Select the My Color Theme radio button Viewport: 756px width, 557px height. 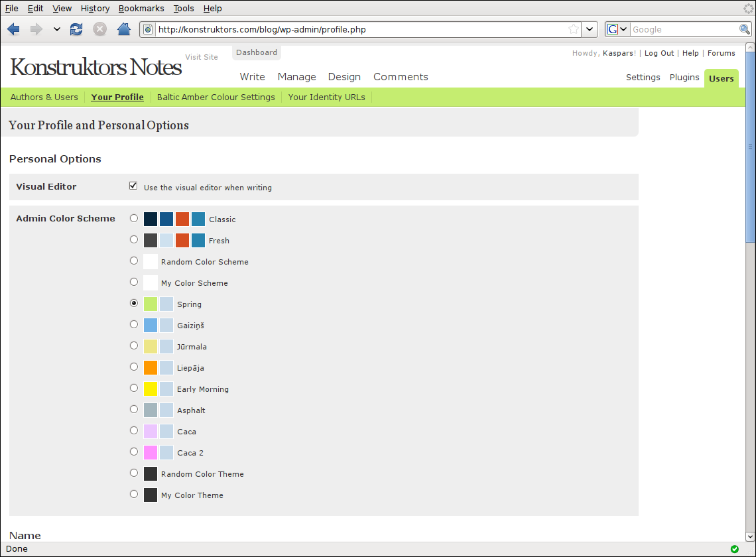coord(134,494)
